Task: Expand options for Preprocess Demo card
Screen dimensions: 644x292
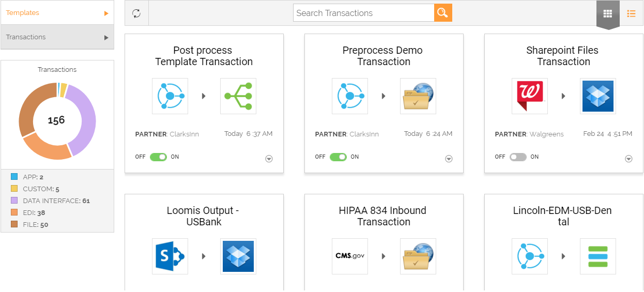Action: (x=449, y=159)
